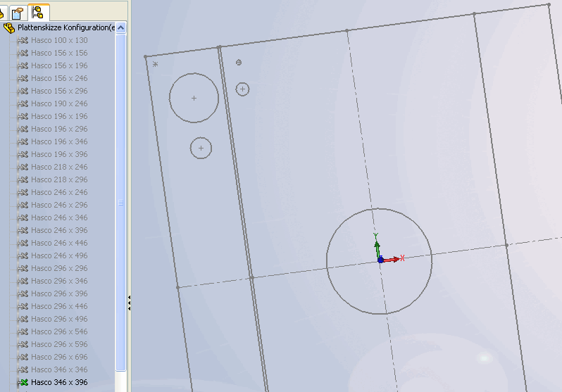The width and height of the screenshot is (562, 392).
Task: Click configuration icon beside Hasco 156 x 196
Action: (23, 65)
